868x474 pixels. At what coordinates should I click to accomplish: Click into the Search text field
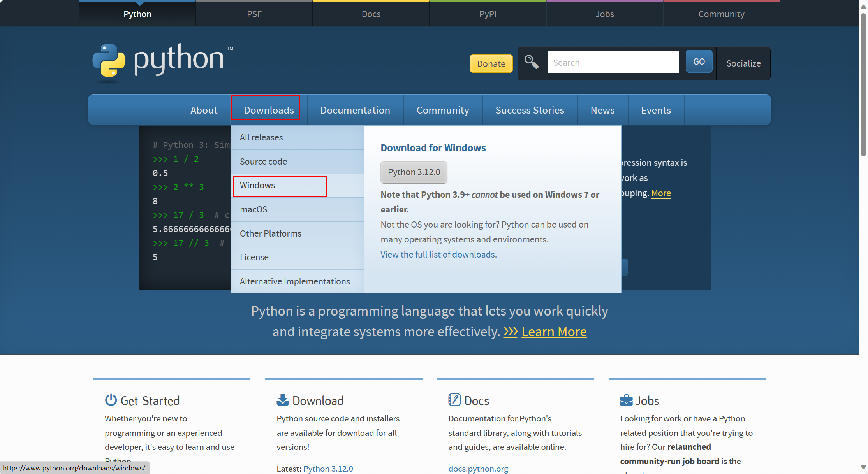tap(613, 63)
